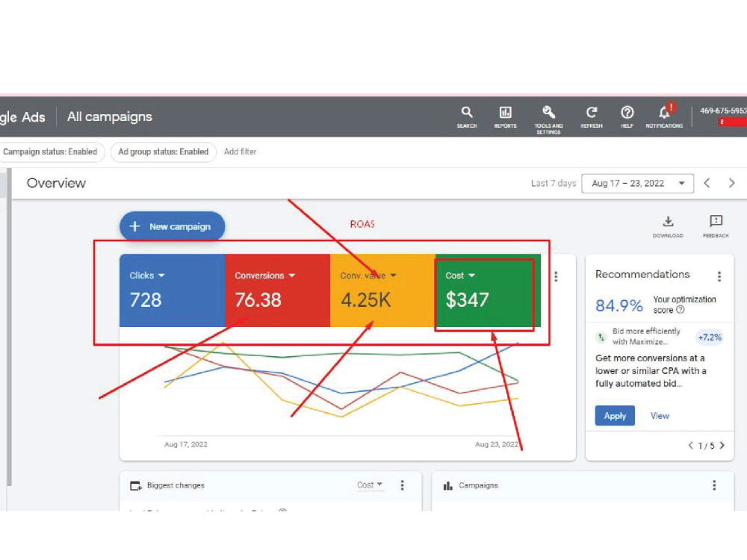Open Campaigns card three-dot menu
Screen dimensions: 747x560
[713, 485]
